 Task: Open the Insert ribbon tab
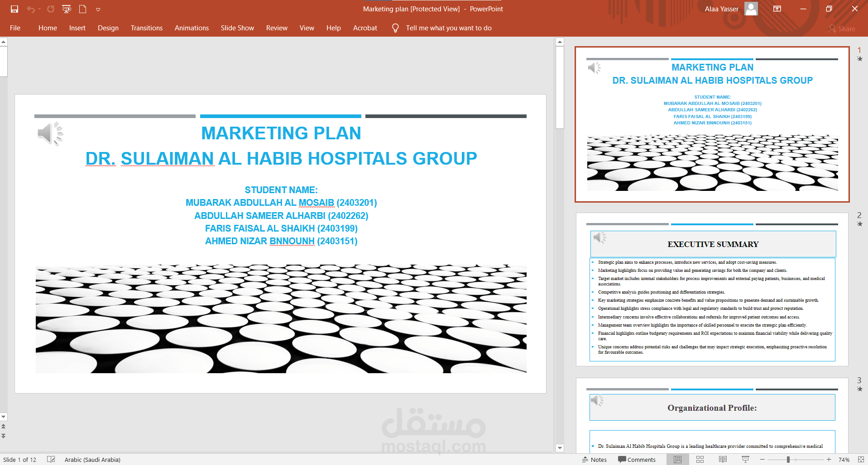point(77,28)
